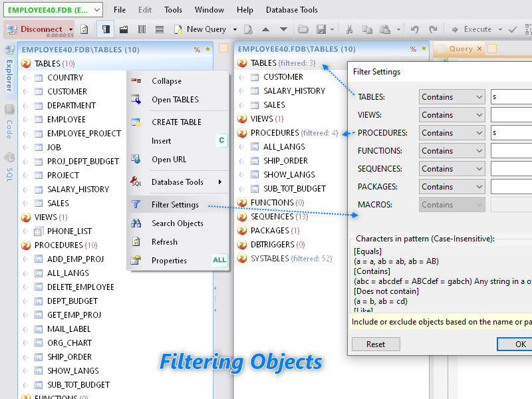532x399 pixels.
Task: Open the Database Tools menu in menu bar
Action: 292,10
